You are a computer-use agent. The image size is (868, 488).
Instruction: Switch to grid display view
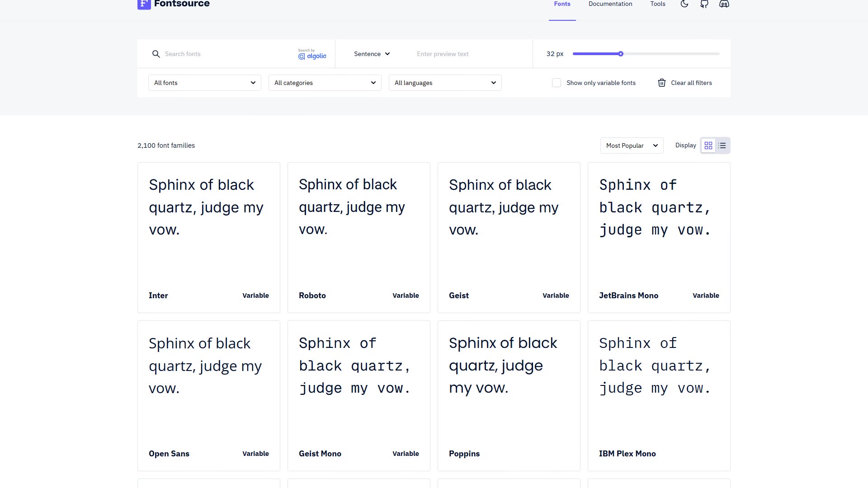point(708,145)
